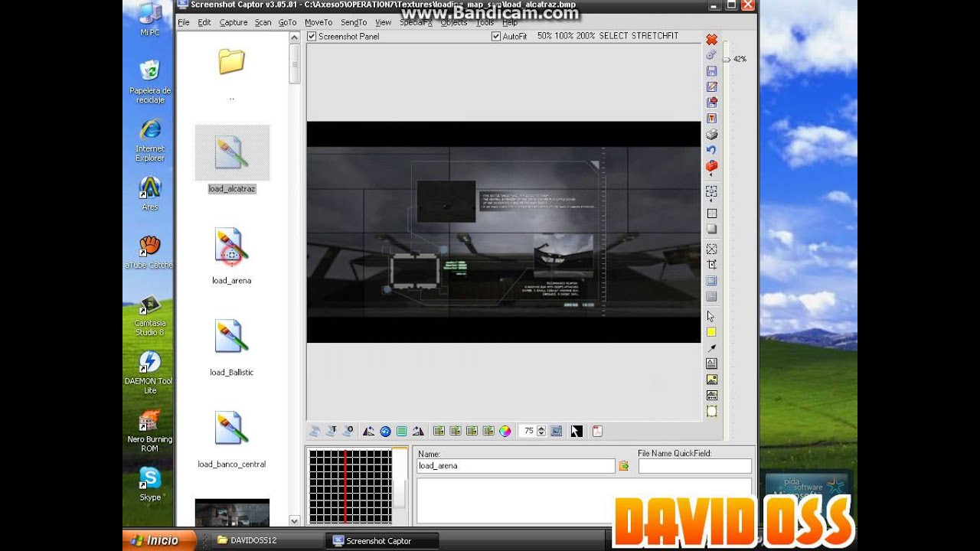Screen dimensions: 980x551
Task: Select the arrow pointer tool
Action: pos(711,316)
